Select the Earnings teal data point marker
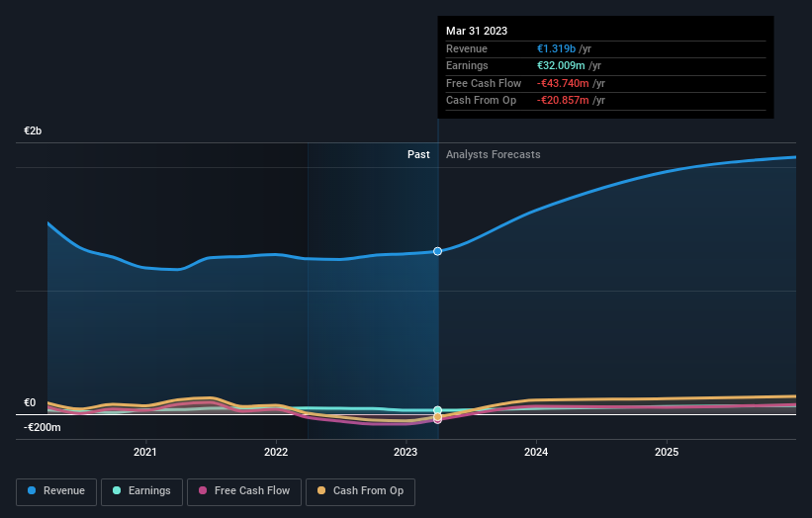The height and width of the screenshot is (518, 812). point(437,410)
